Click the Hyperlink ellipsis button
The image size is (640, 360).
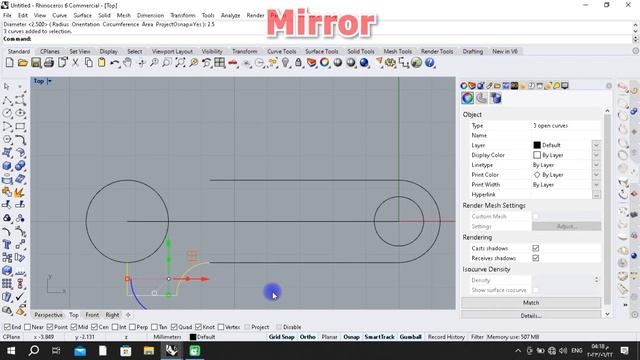tap(596, 195)
